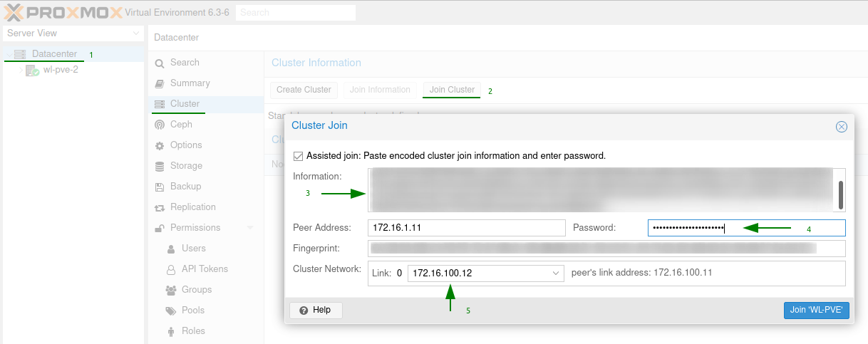Click the Peer Address field
Screen dimensions: 868x344
(x=465, y=228)
